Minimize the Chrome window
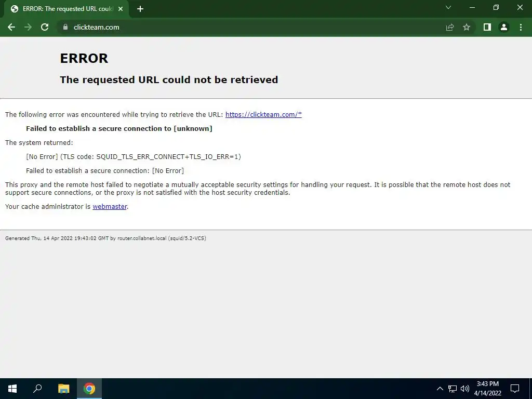This screenshot has height=399, width=532. (x=472, y=7)
